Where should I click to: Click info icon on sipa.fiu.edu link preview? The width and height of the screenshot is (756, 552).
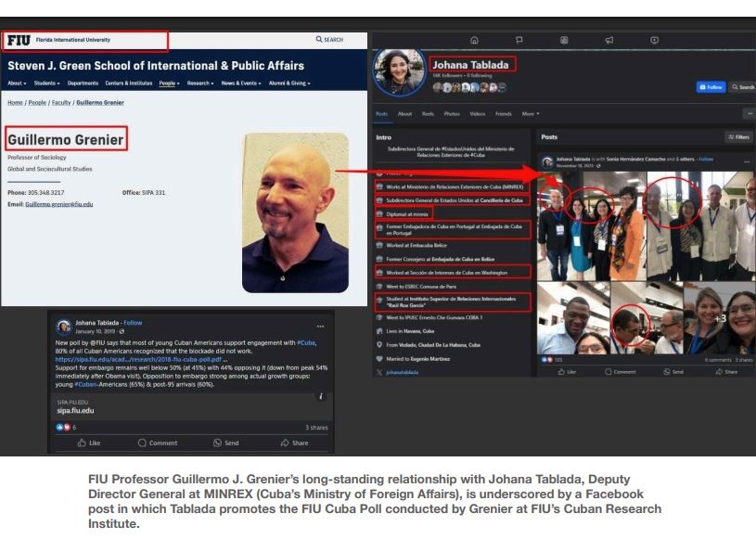(x=321, y=396)
